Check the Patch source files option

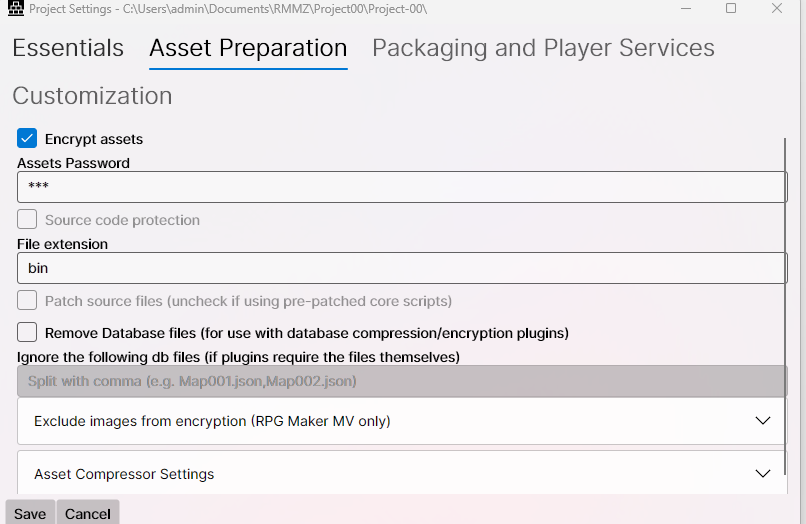pos(27,301)
